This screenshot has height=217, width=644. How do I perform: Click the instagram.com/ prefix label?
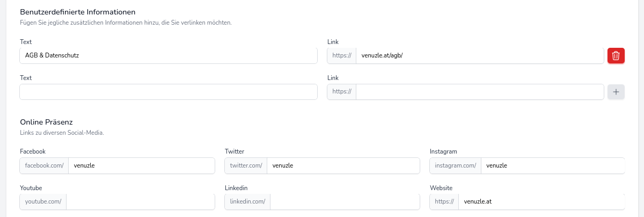coord(455,165)
